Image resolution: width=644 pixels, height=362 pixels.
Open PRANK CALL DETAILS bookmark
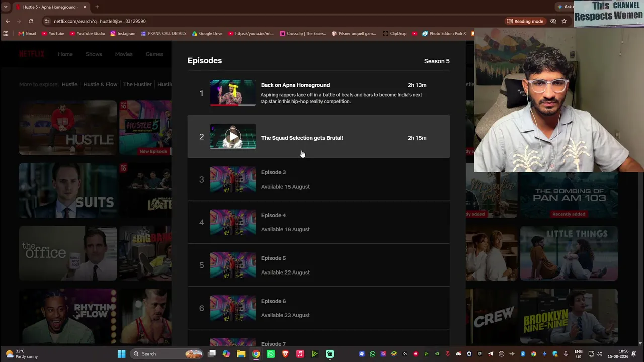pos(164,34)
